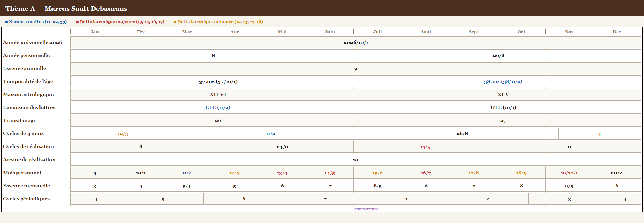Select the 'anniversaire' marker label
This screenshot has width=644, height=223.
click(366, 209)
